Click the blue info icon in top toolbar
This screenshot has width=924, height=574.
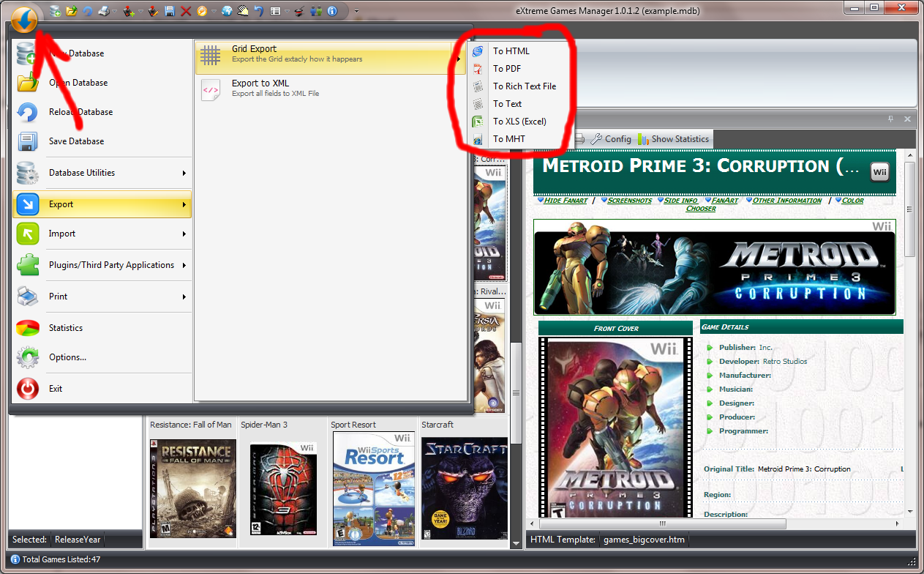[332, 11]
